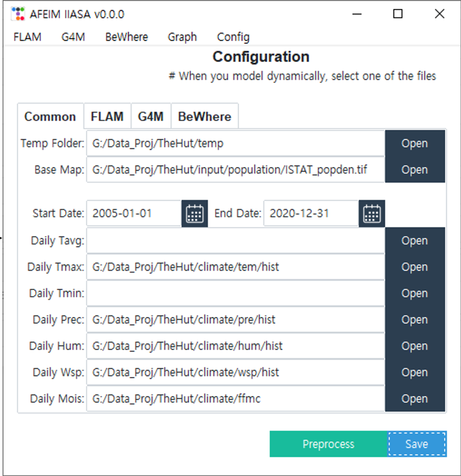Click the 'Daily Hum:' label
Image resolution: width=461 pixels, height=476 pixels.
(x=57, y=346)
